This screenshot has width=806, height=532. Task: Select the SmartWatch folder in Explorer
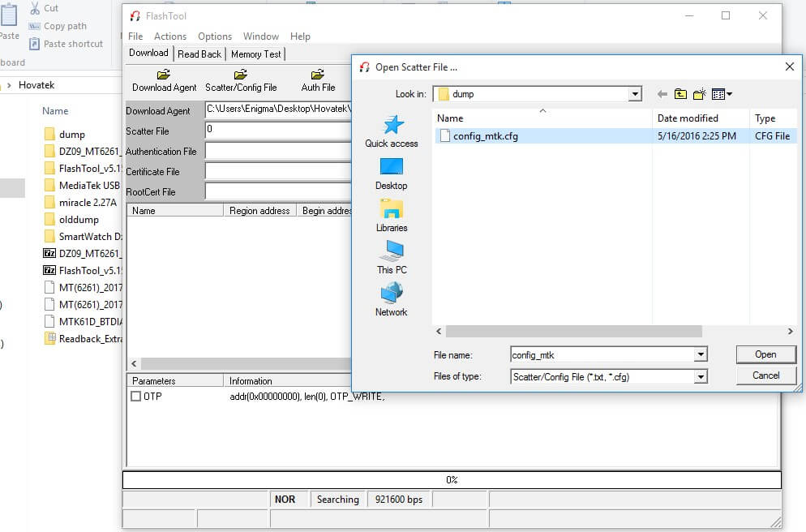(83, 237)
